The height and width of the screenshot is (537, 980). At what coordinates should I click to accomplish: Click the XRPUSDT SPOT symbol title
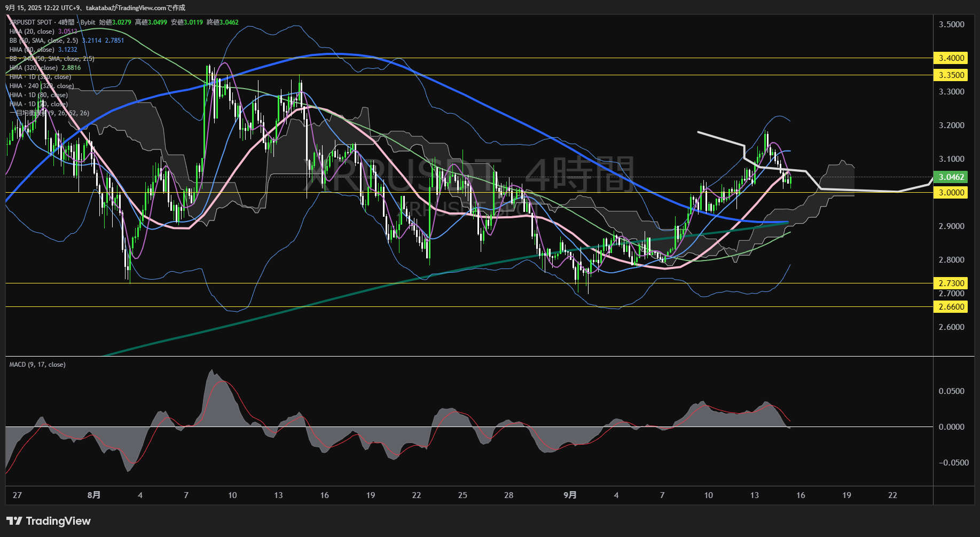point(31,22)
